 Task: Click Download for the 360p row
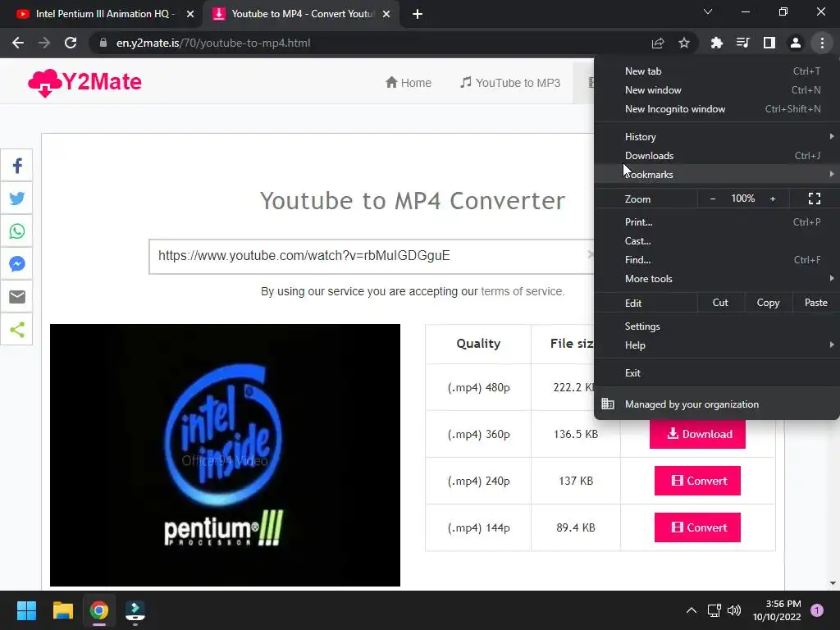click(x=697, y=434)
